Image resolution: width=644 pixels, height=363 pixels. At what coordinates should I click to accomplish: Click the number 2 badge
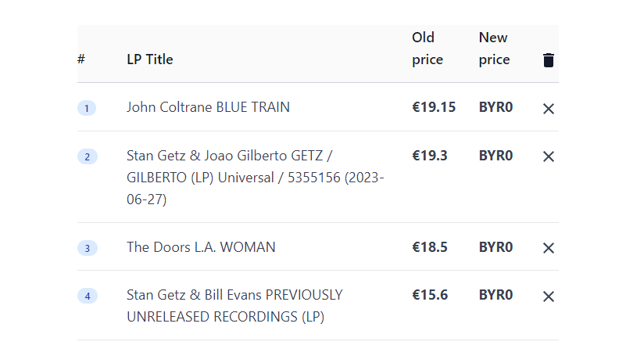[88, 156]
